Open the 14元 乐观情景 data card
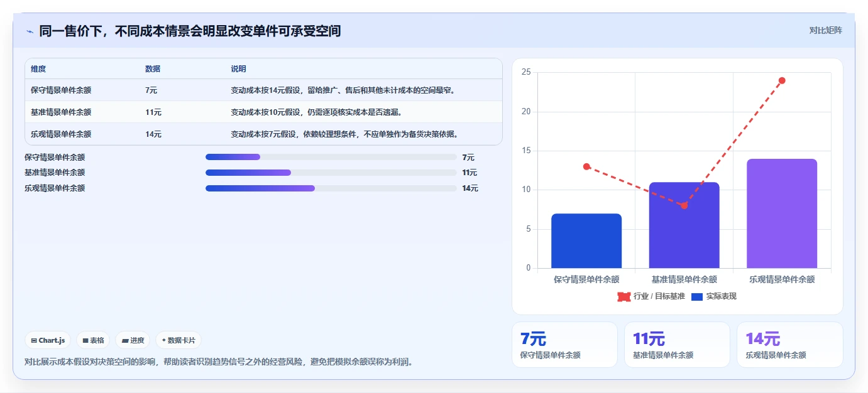 point(790,345)
